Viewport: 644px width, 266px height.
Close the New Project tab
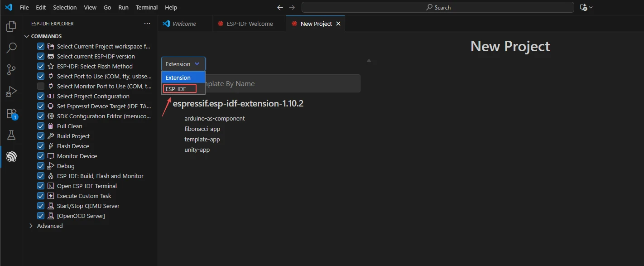coord(338,24)
